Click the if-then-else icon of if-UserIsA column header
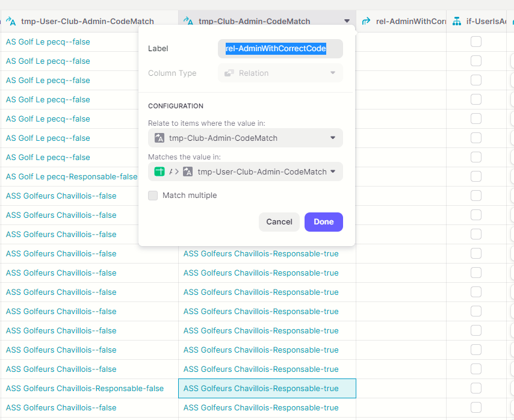Screen dimensions: 514x420 pos(457,21)
